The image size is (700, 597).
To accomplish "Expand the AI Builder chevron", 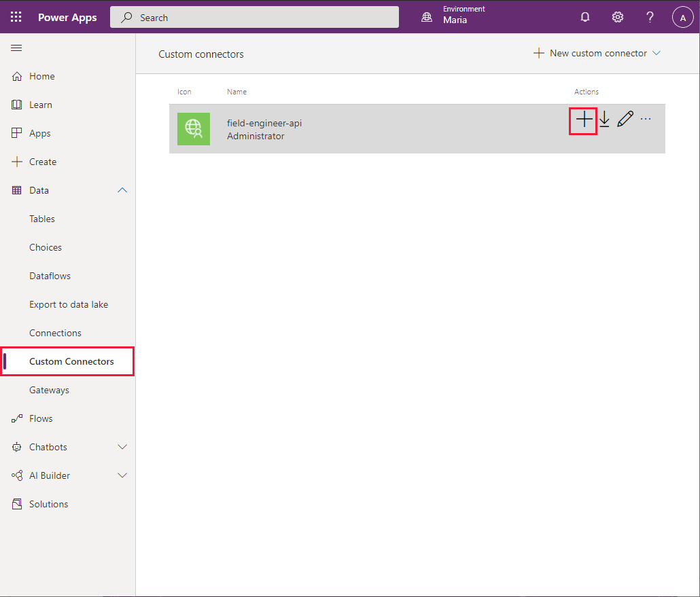I will (x=122, y=475).
